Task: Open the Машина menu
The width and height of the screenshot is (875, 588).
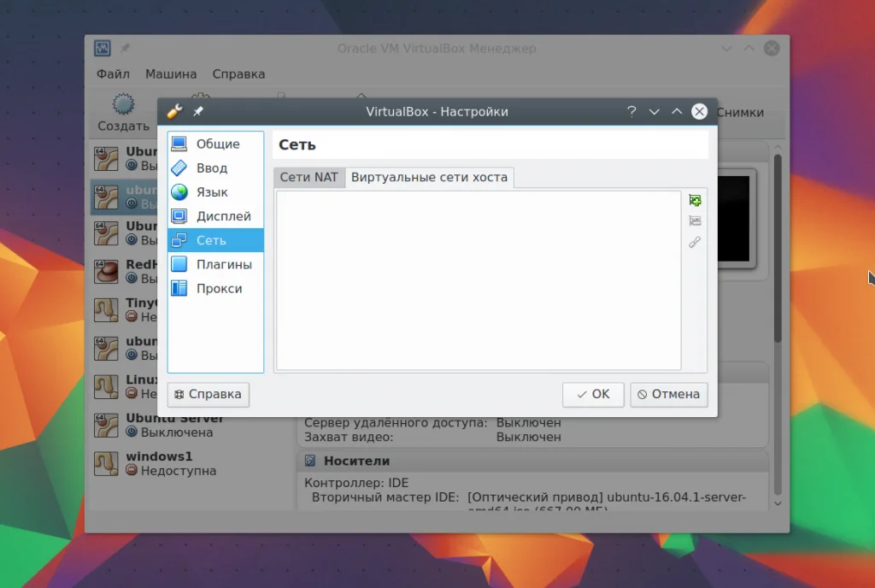Action: point(171,74)
